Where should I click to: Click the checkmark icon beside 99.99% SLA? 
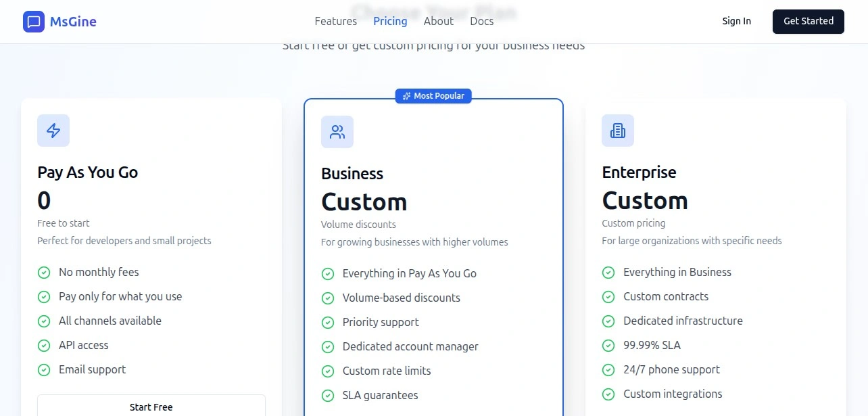click(x=608, y=346)
